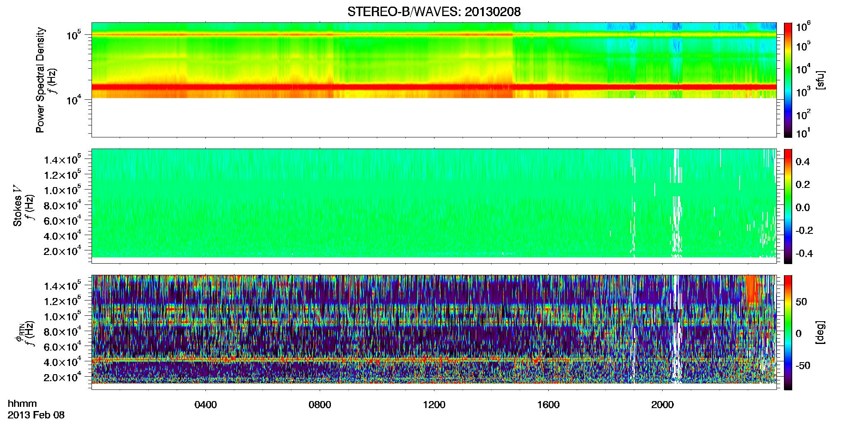868x447 pixels.
Task: Click the 10^2 value on the sfu color bar
Action: (x=803, y=115)
